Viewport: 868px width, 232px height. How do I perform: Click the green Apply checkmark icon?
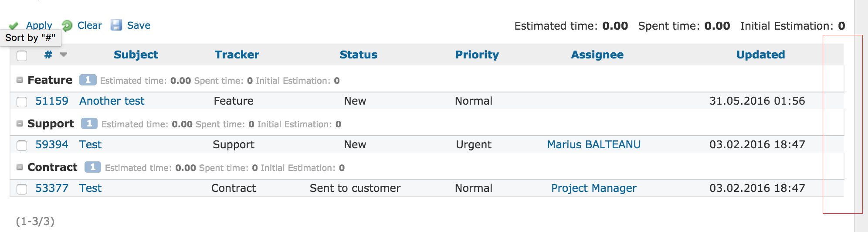[14, 26]
